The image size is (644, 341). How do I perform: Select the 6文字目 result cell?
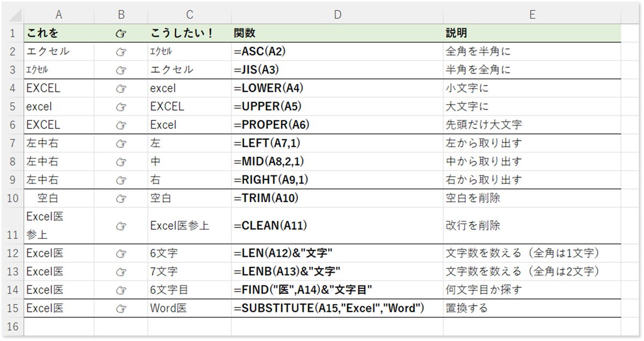click(x=189, y=290)
